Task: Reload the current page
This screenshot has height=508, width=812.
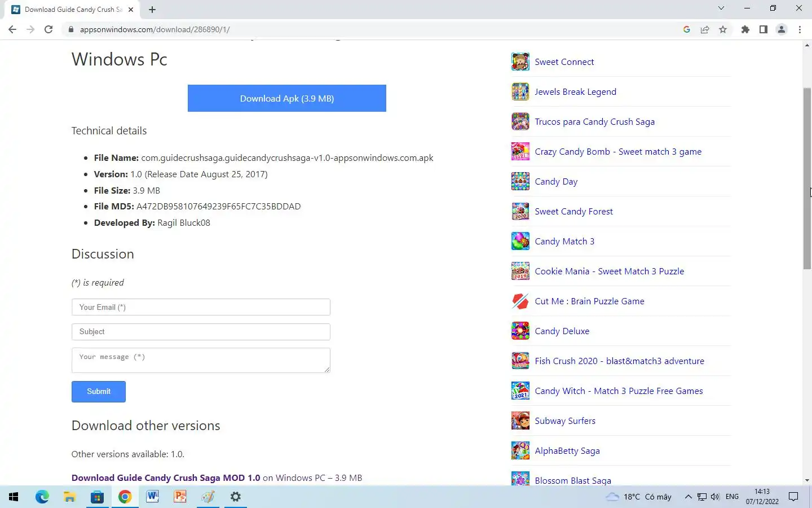Action: [x=48, y=29]
